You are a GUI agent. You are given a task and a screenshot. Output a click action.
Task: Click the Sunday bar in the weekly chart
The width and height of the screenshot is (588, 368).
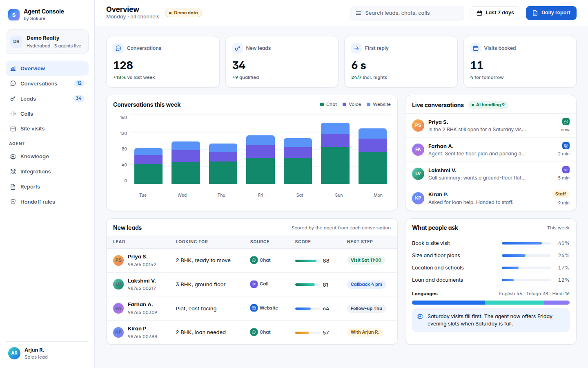(x=335, y=153)
